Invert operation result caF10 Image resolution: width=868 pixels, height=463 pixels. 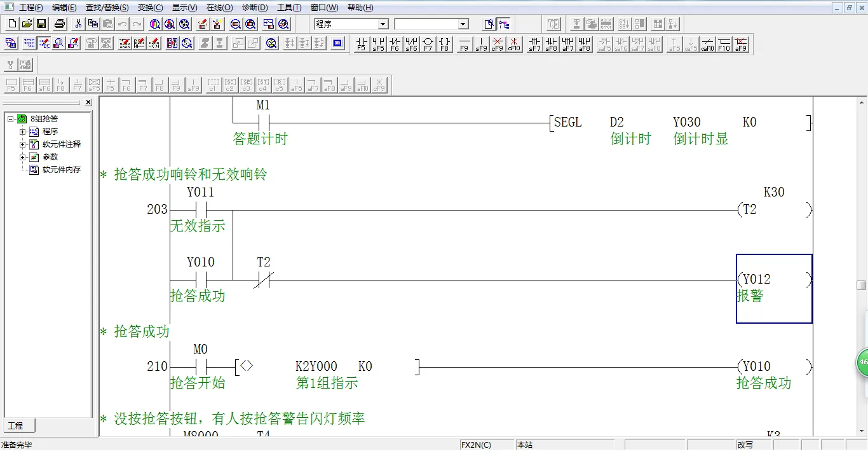click(x=707, y=44)
